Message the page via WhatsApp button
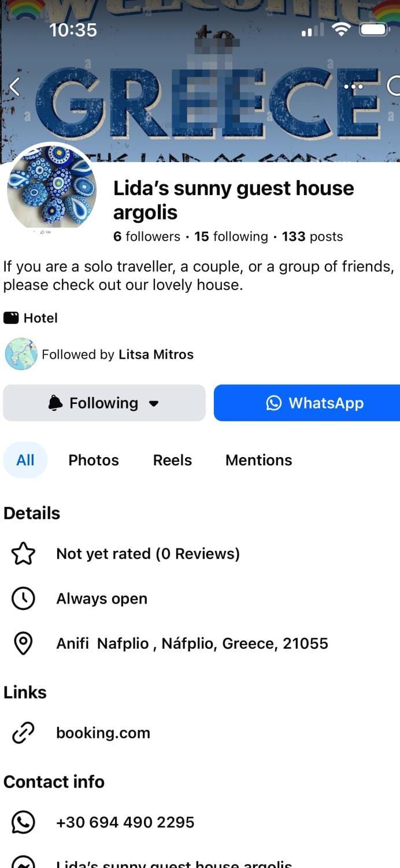400x868 pixels. 307,403
